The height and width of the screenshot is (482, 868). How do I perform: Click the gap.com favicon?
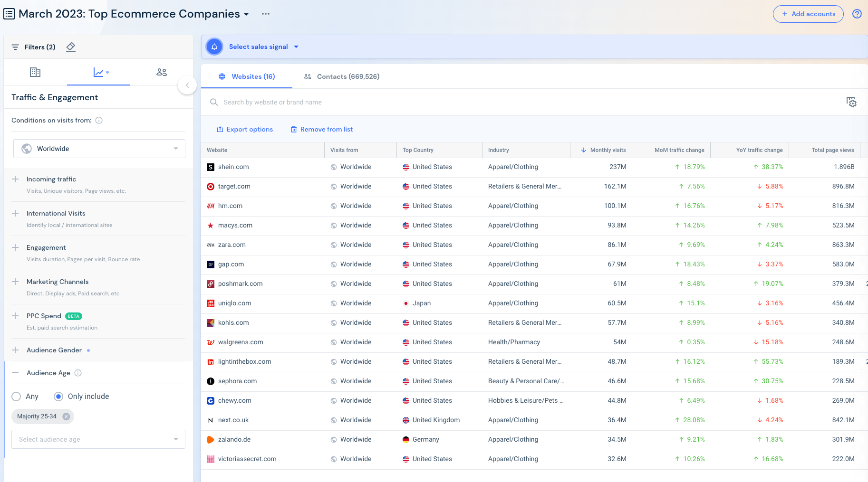click(x=211, y=265)
